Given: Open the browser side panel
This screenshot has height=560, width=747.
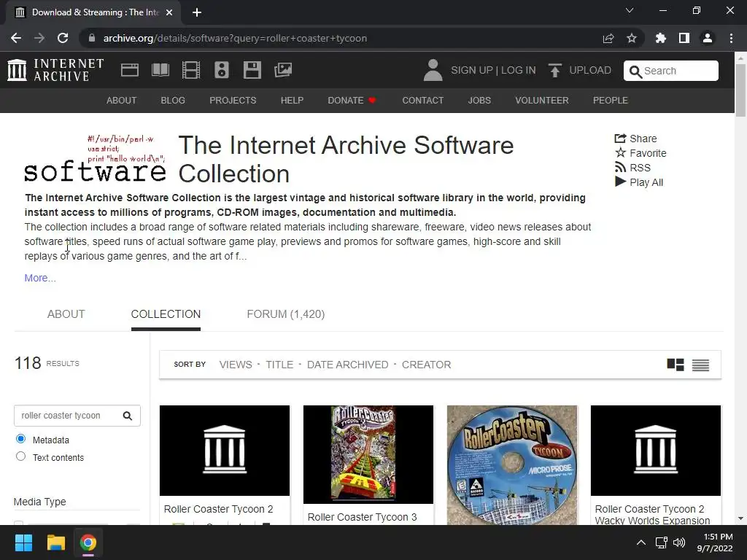Looking at the screenshot, I should pos(684,38).
